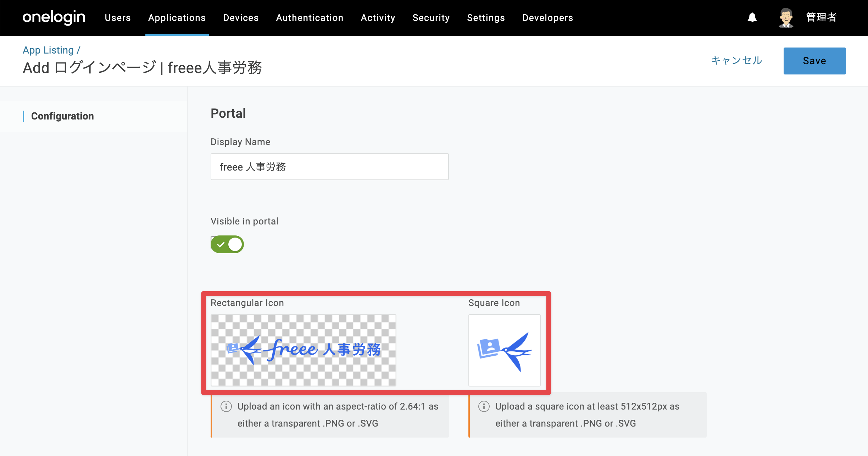Open the Devices menu
Viewport: 868px width, 456px height.
(x=241, y=18)
